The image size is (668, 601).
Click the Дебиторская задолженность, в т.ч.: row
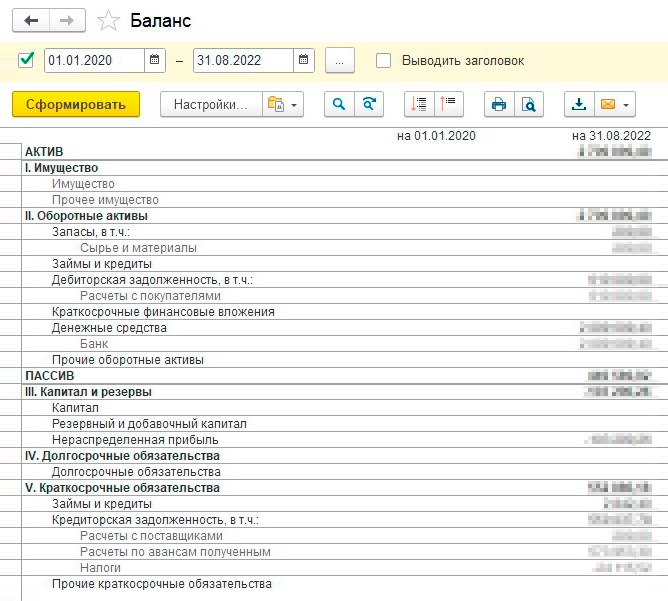[344, 280]
